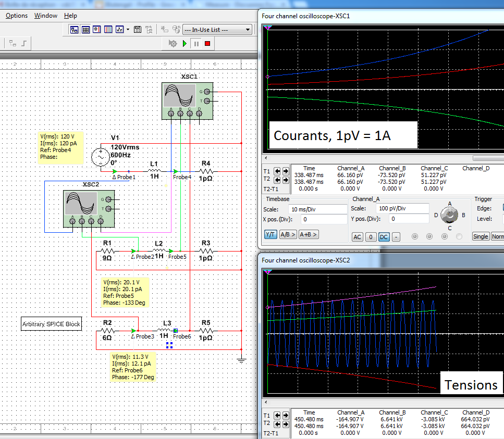
Task: Stop the simulation with the red square
Action: pos(207,44)
